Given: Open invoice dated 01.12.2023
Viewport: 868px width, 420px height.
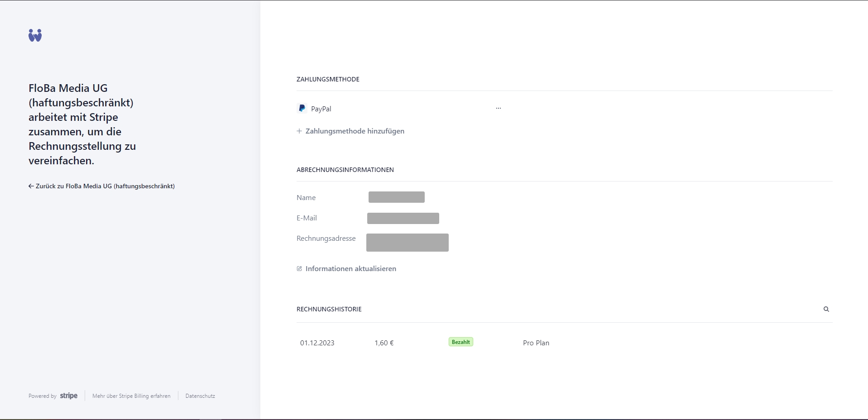Looking at the screenshot, I should coord(317,343).
